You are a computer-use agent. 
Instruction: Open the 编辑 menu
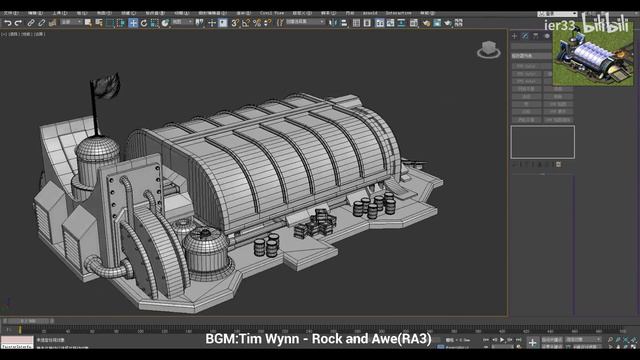[35, 13]
